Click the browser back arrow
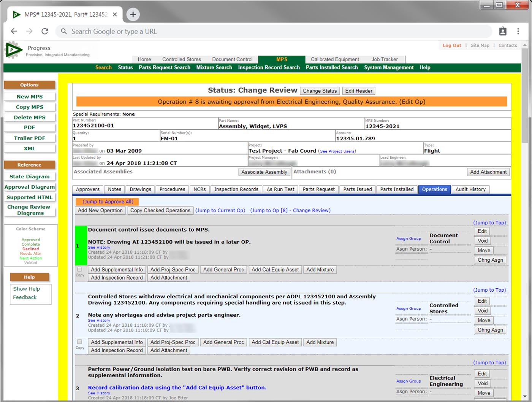Viewport: 532px width, 402px height. tap(14, 32)
